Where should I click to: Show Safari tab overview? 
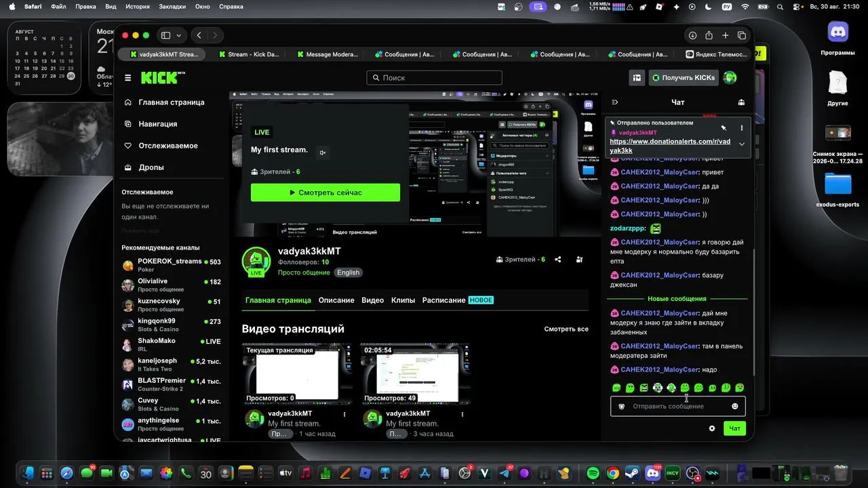click(742, 35)
